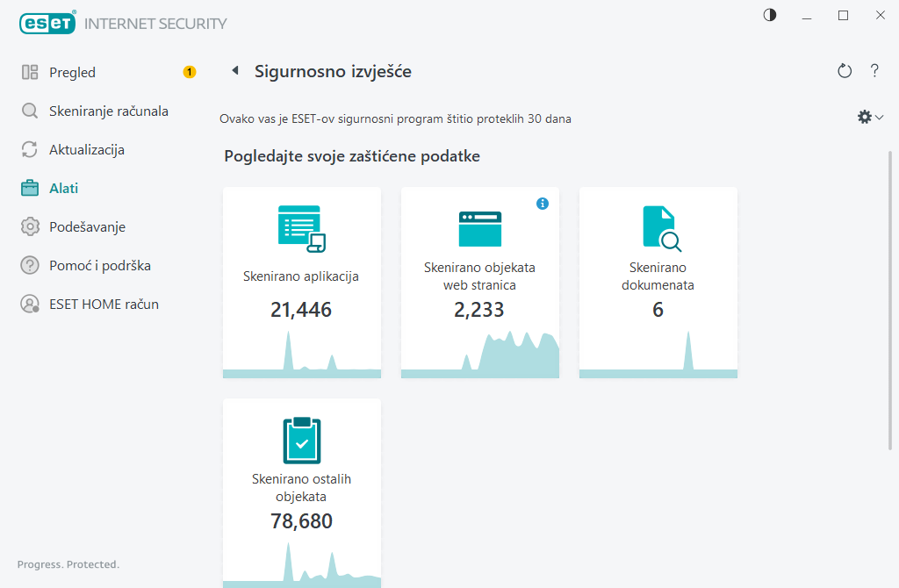Click the clipboard check icon
Viewport: 899px width, 588px height.
pos(302,441)
